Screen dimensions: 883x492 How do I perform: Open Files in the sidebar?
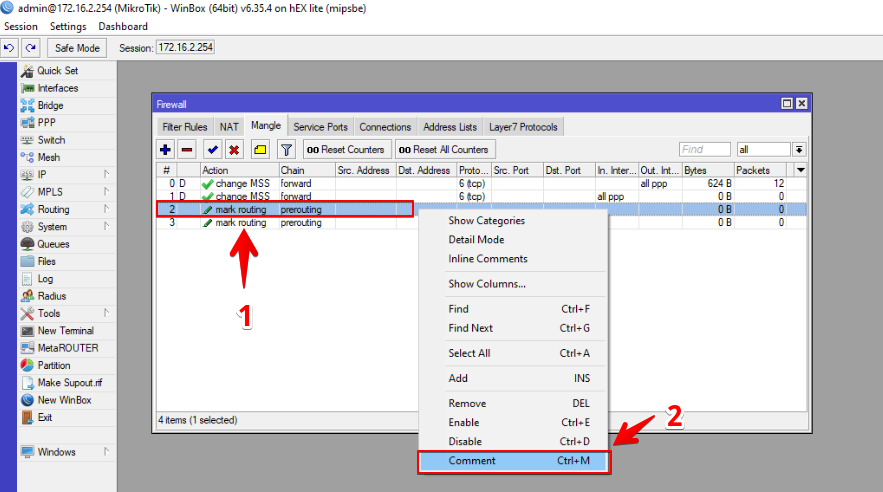pos(46,261)
